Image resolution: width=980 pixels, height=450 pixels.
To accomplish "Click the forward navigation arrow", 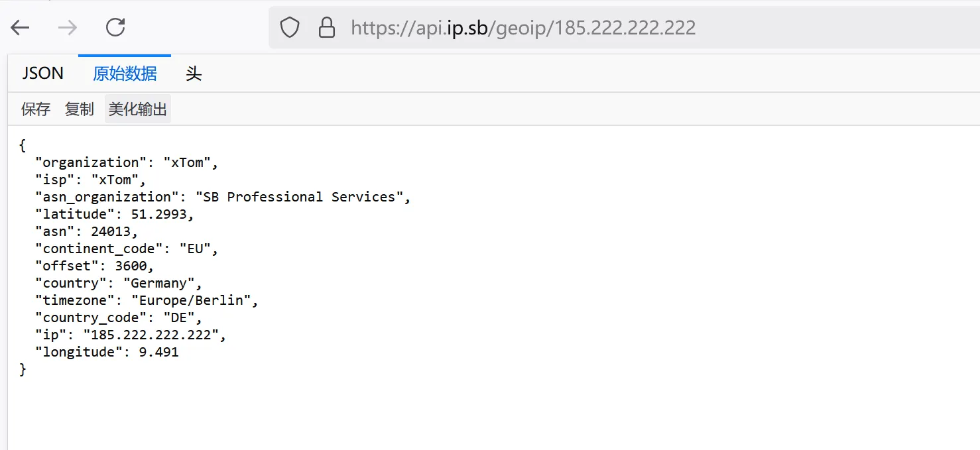I will [67, 27].
